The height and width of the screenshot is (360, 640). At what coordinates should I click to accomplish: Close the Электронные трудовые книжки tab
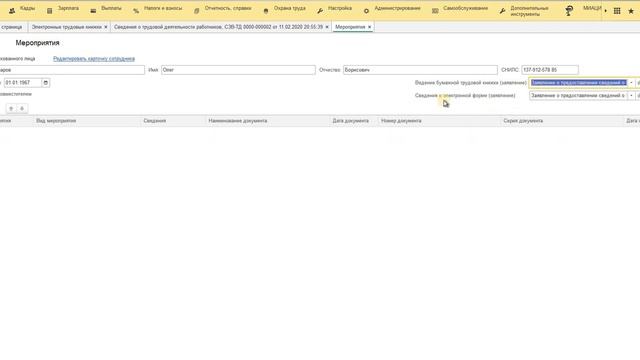point(106,27)
